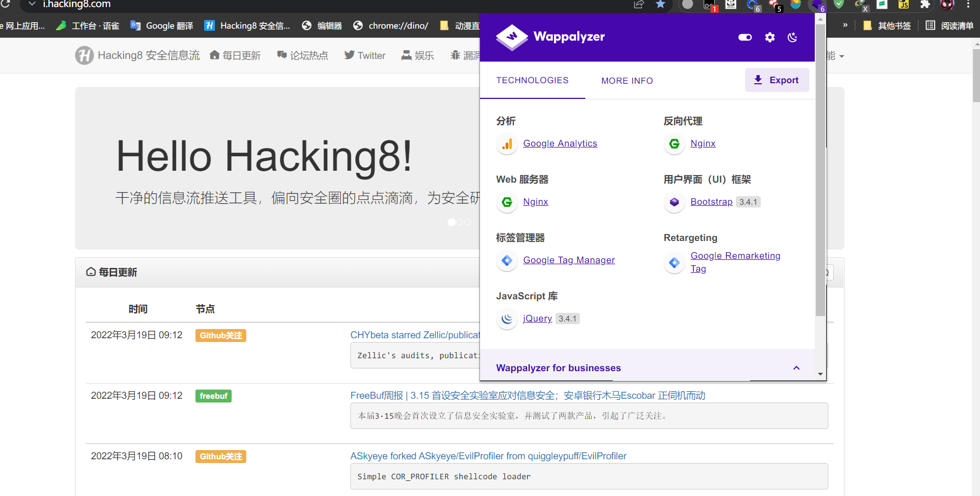The height and width of the screenshot is (496, 980).
Task: Click the orange Github关注 tag at 09:12
Action: pyautogui.click(x=221, y=336)
